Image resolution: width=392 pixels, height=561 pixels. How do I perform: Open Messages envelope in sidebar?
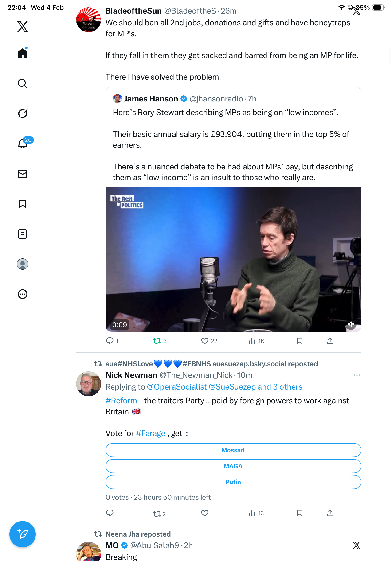(23, 174)
